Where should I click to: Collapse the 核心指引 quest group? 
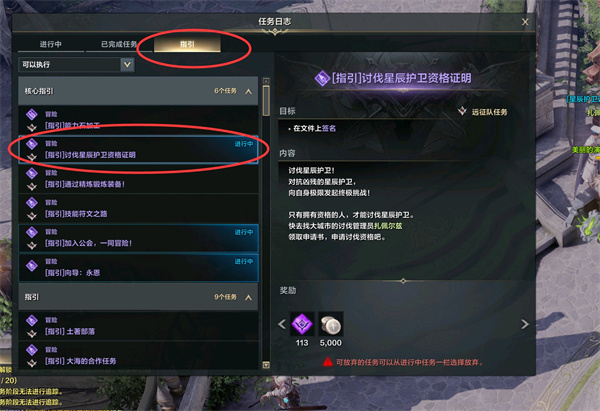(x=248, y=91)
